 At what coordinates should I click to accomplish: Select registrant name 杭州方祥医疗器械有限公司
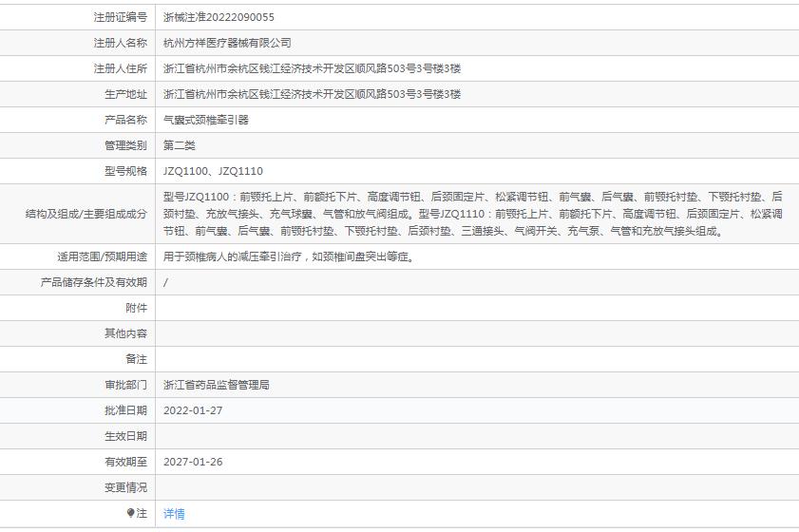(x=227, y=43)
